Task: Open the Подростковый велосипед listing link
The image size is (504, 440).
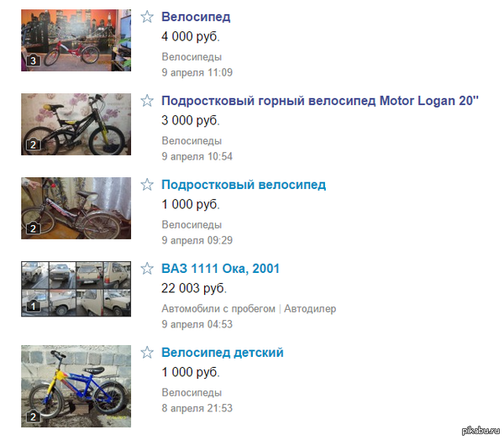Action: (x=244, y=185)
